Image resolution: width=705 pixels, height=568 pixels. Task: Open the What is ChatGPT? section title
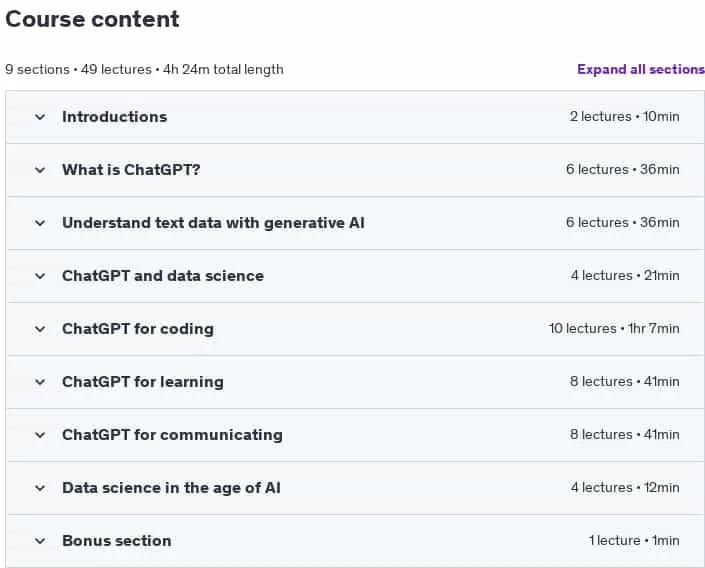pos(131,170)
